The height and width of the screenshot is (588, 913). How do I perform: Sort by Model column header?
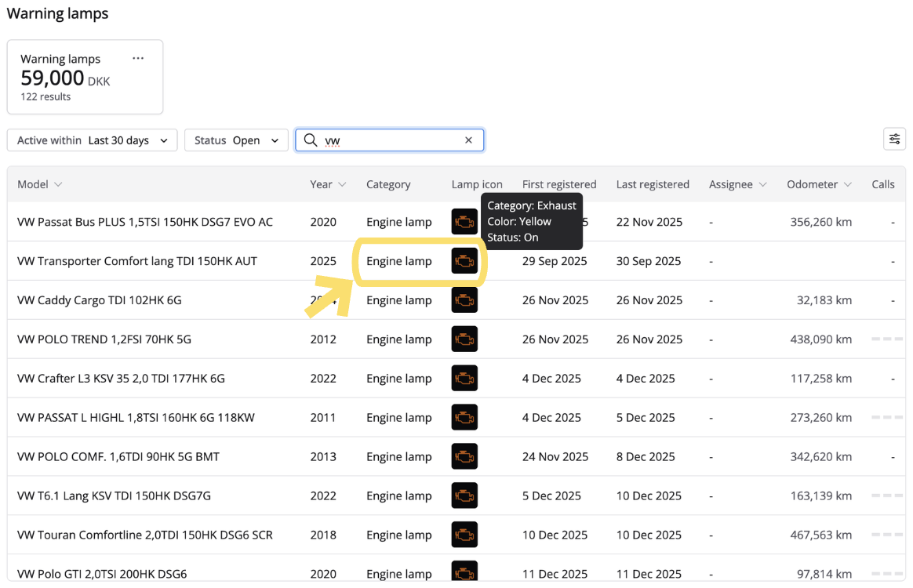39,184
